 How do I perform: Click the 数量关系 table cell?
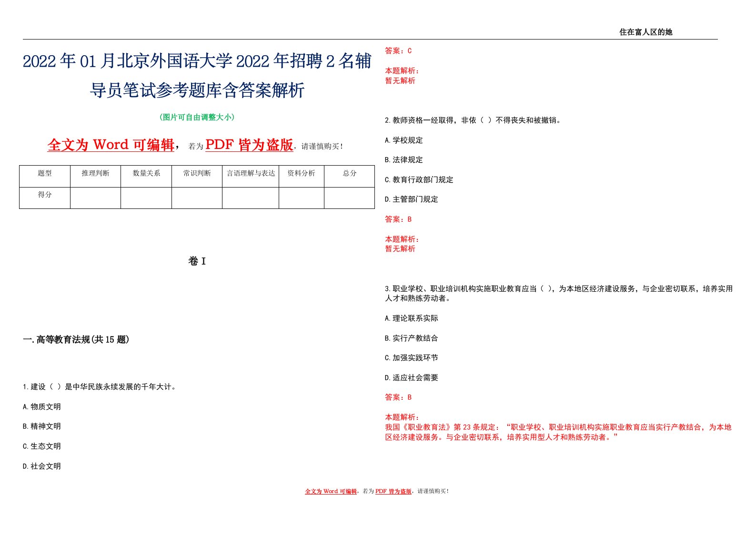pyautogui.click(x=146, y=176)
